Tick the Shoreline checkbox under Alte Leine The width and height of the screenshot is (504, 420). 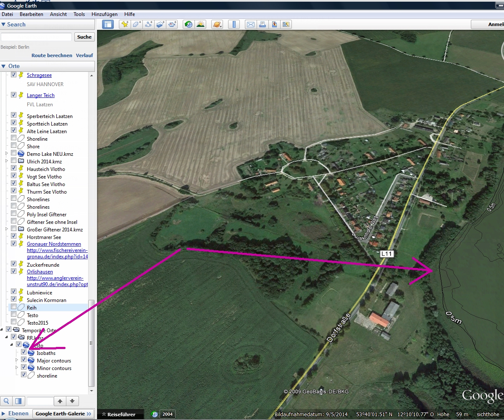coord(14,139)
